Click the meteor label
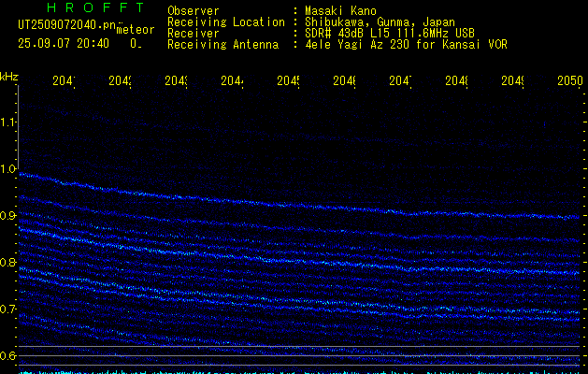The width and height of the screenshot is (588, 374). tap(136, 30)
